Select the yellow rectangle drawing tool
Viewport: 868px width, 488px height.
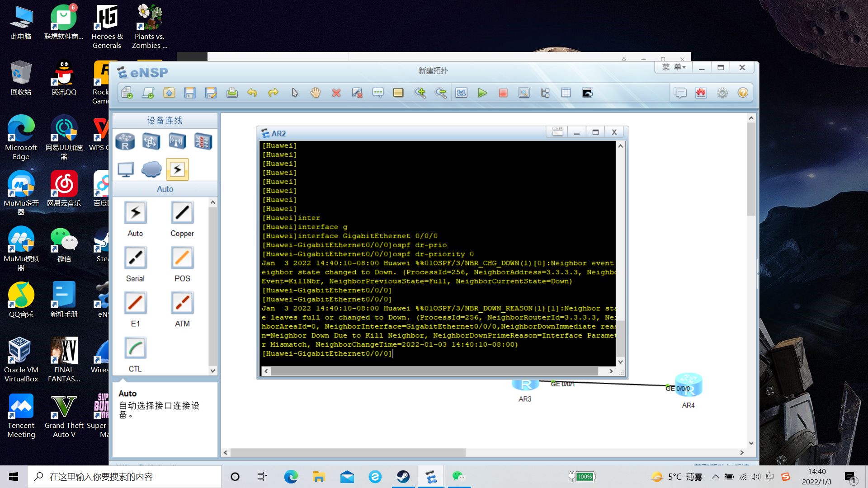(398, 93)
